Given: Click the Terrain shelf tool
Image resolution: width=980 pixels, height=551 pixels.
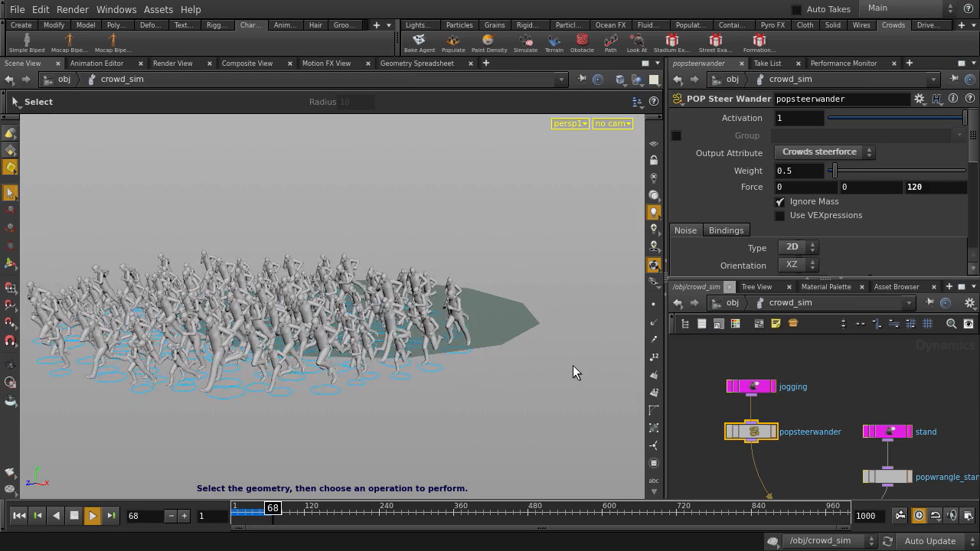Looking at the screenshot, I should click(x=554, y=42).
